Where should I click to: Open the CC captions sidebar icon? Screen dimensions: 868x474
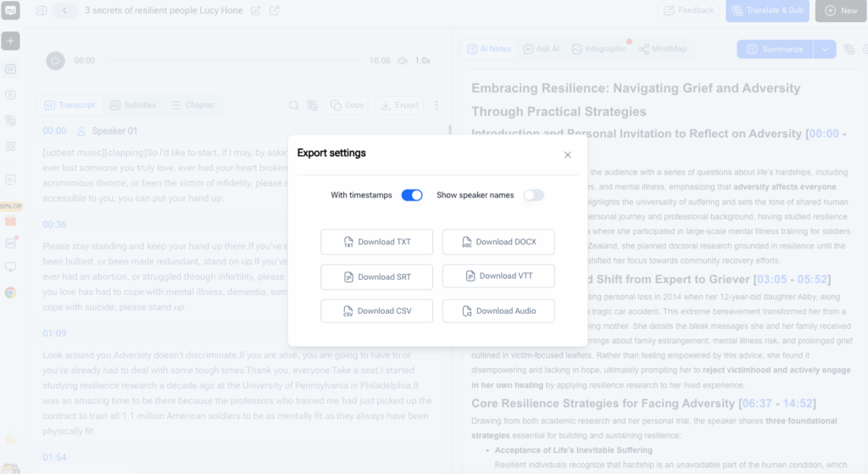[10, 70]
